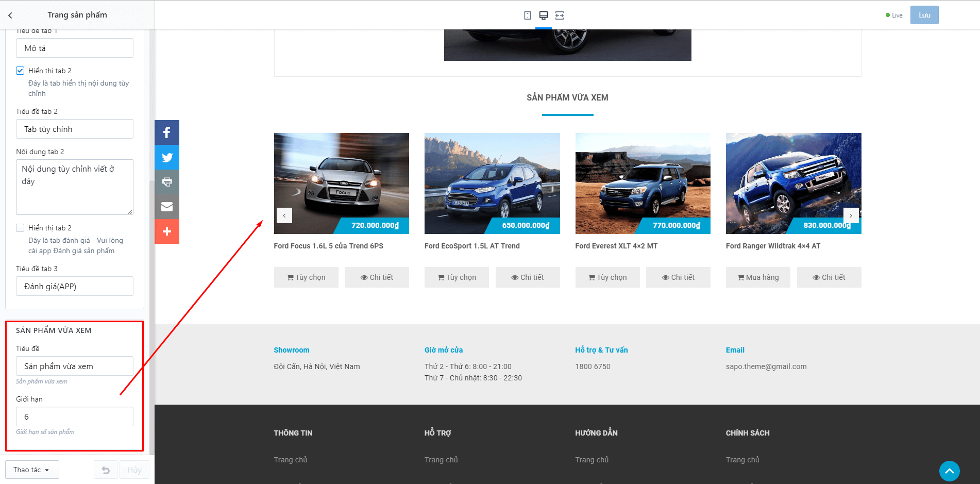Click Trang chủ under HỖ TRỢ
This screenshot has width=980, height=484.
(x=441, y=460)
